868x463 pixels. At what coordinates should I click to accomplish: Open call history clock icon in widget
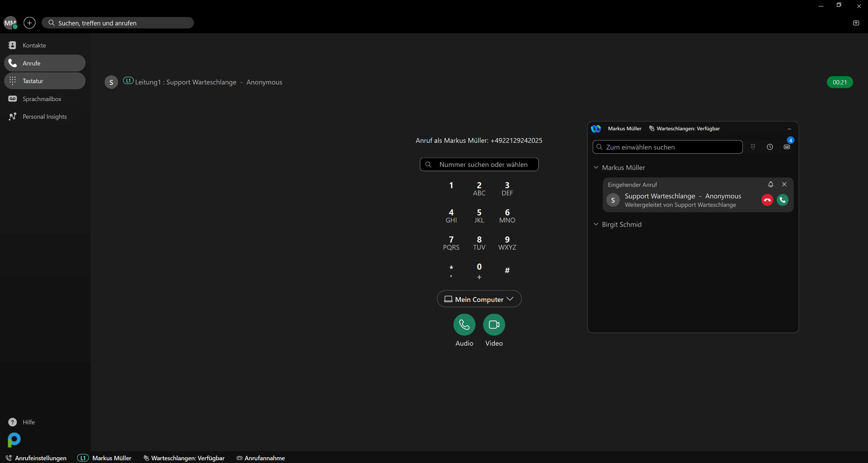click(x=770, y=147)
